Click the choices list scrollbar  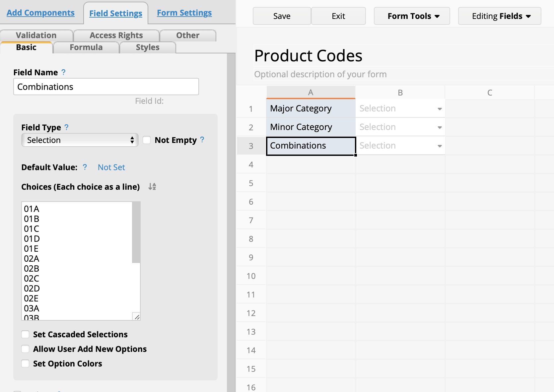pos(136,232)
